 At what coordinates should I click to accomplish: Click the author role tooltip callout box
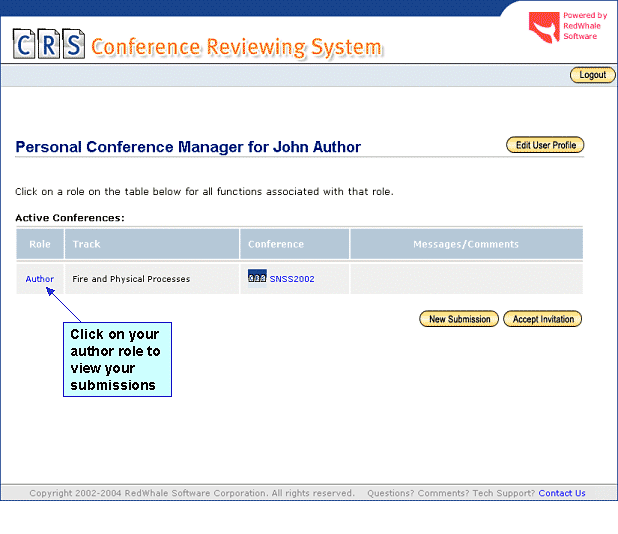[x=117, y=359]
